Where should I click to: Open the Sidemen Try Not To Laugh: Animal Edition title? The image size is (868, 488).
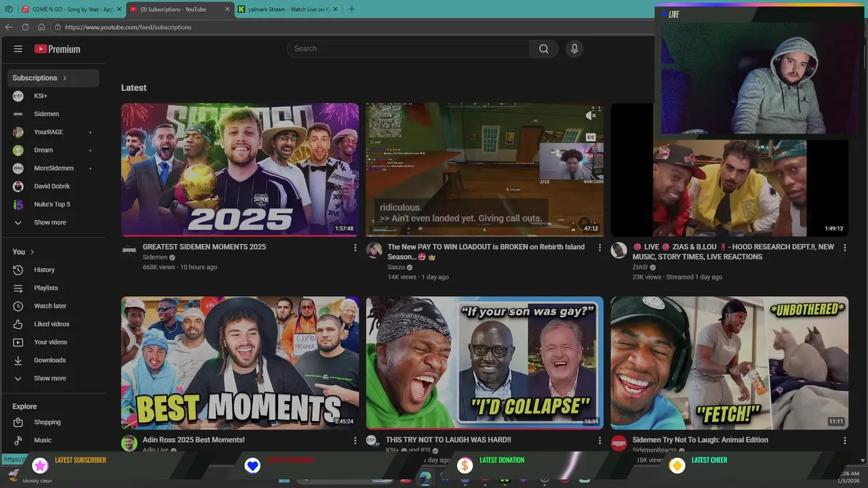701,440
